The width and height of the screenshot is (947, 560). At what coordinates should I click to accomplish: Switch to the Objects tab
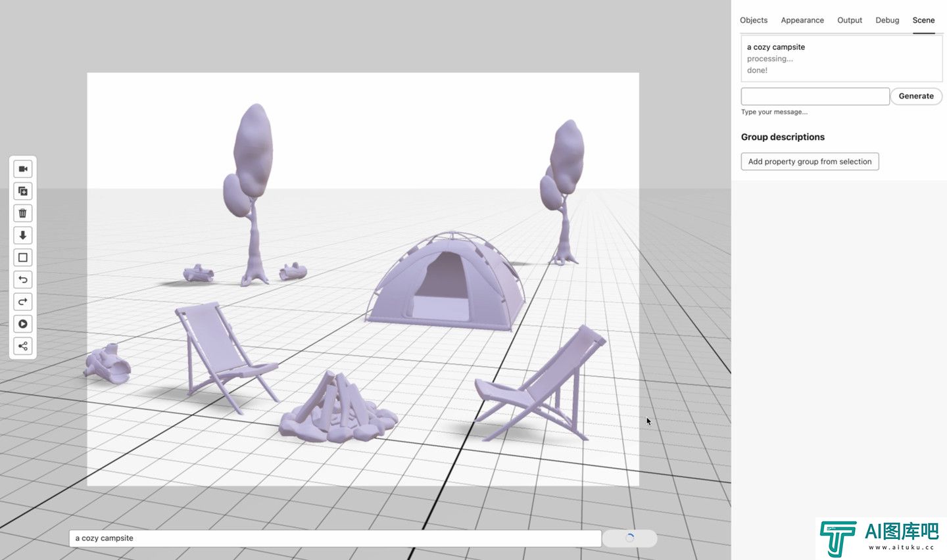tap(754, 20)
